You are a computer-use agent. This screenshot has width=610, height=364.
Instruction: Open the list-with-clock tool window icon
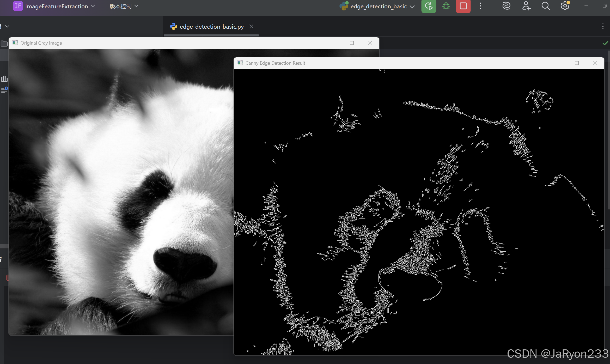click(4, 90)
